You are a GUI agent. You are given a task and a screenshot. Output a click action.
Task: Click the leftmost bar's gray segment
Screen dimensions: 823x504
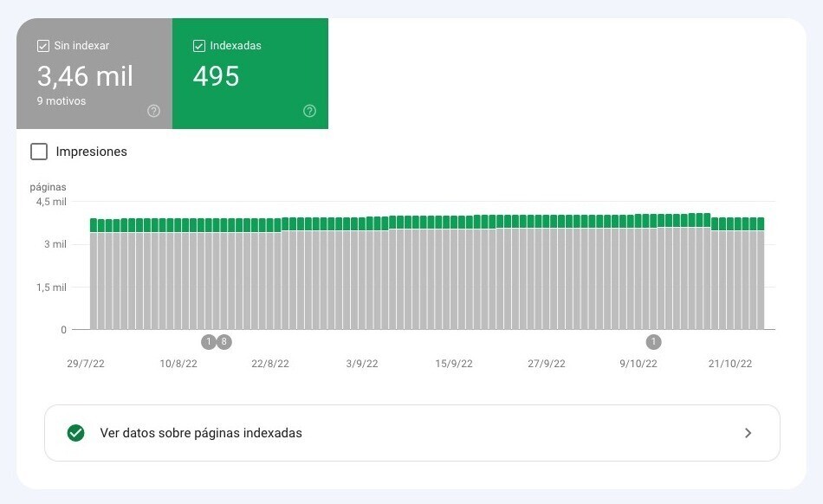click(94, 281)
